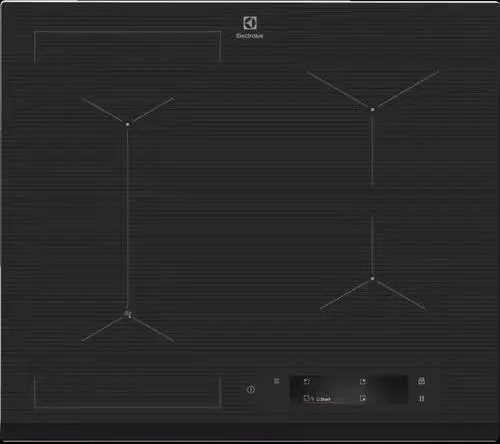Tap the lower right cooking zone dot
Image resolution: width=500 pixels, height=444 pixels.
[x=372, y=278]
